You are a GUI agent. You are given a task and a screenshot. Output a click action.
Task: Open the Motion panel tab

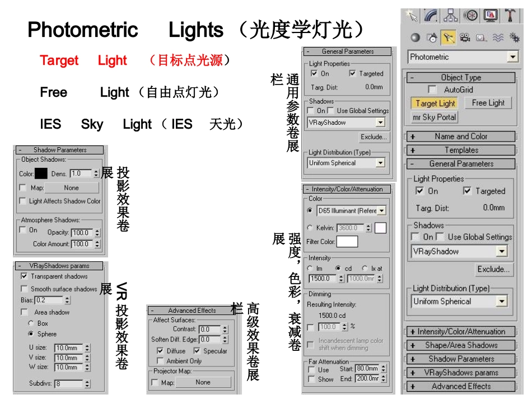coord(471,16)
